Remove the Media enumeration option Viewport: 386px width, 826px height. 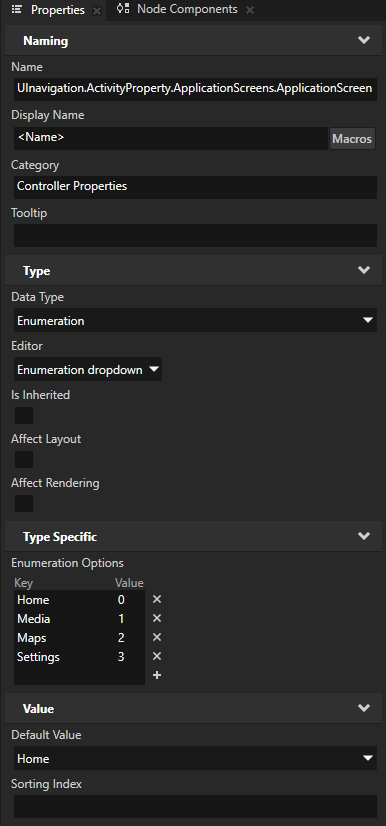coord(156,618)
